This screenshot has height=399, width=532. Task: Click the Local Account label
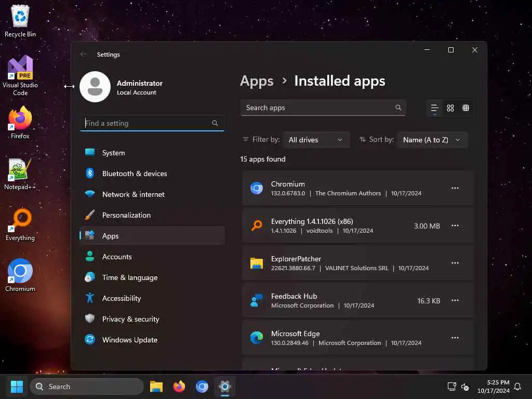coord(137,92)
